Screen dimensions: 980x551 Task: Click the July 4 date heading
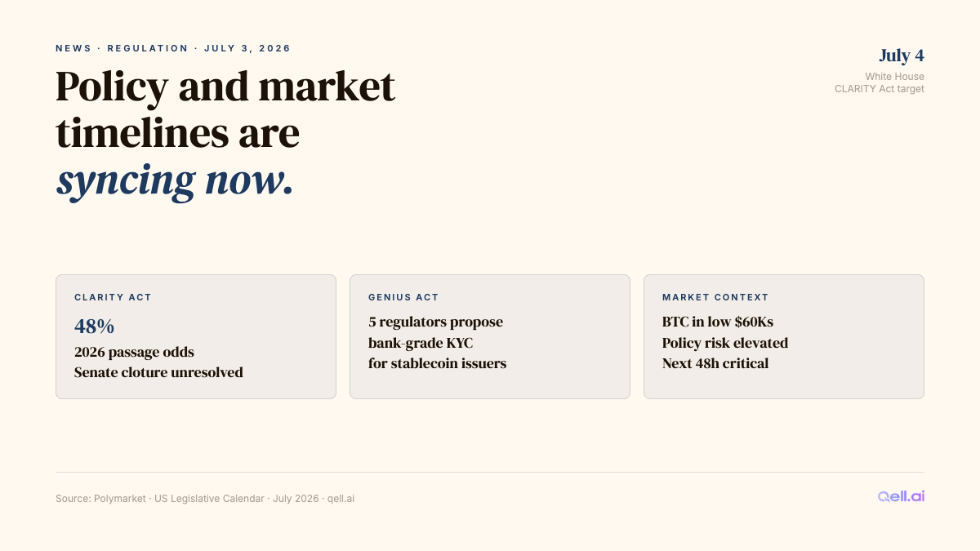pyautogui.click(x=902, y=56)
